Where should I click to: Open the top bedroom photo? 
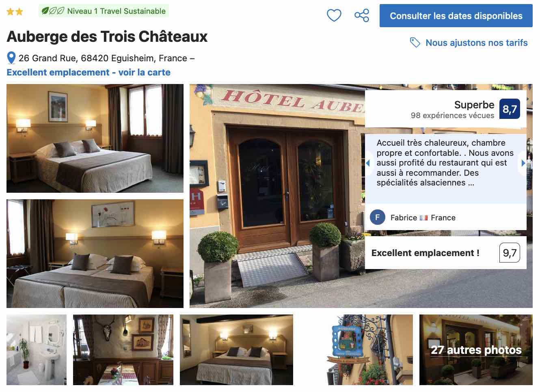(x=95, y=138)
